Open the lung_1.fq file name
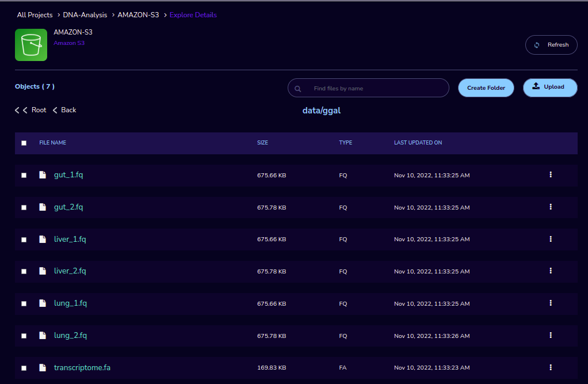Viewport: 588px width, 384px height. click(x=70, y=303)
